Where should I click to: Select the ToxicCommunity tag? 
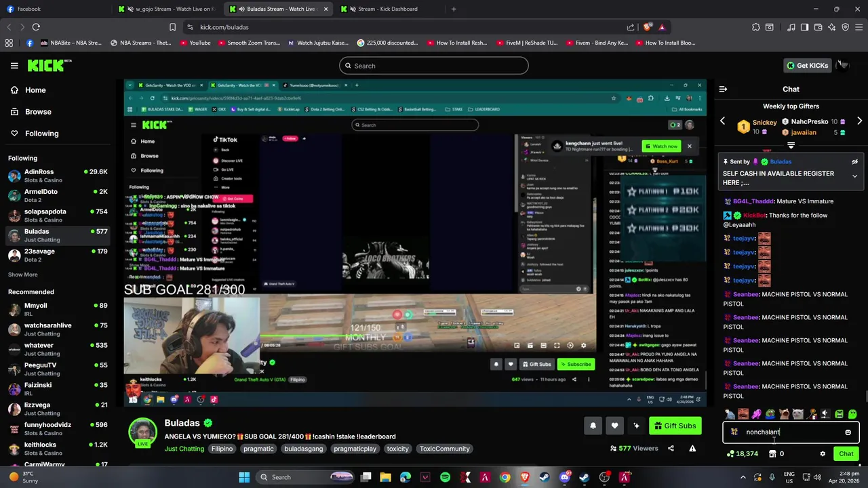(444, 449)
